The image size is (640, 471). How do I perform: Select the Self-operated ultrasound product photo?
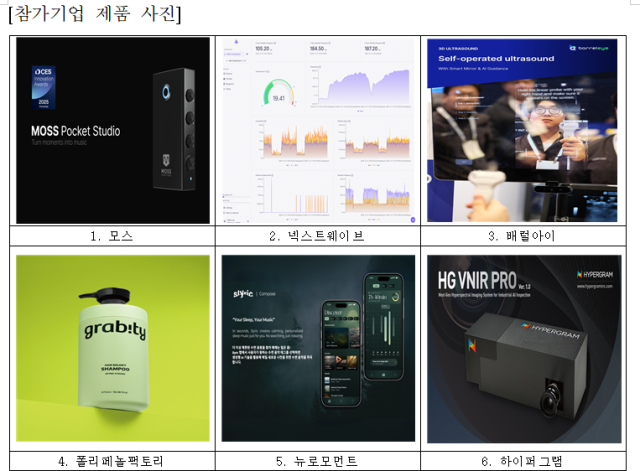coord(524,130)
